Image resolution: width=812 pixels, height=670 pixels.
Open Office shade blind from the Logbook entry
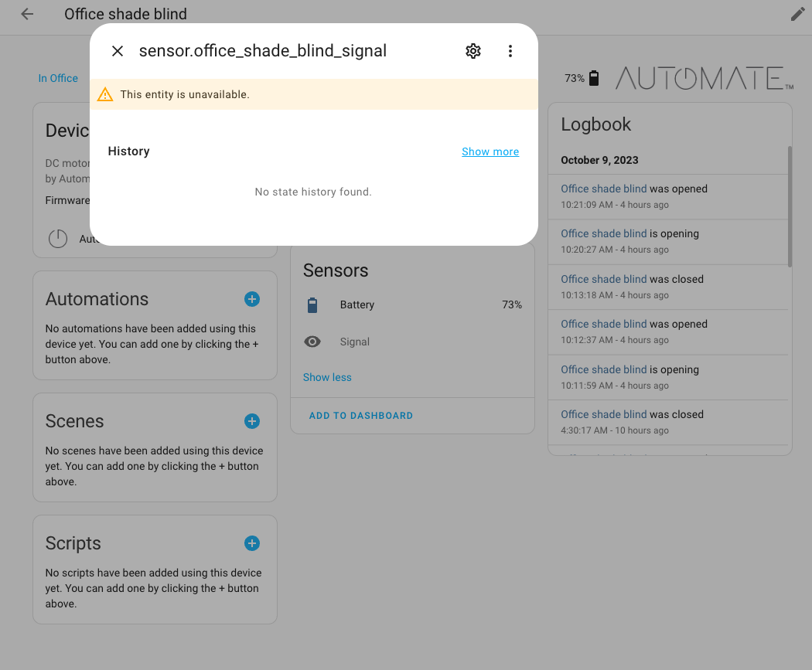point(603,188)
